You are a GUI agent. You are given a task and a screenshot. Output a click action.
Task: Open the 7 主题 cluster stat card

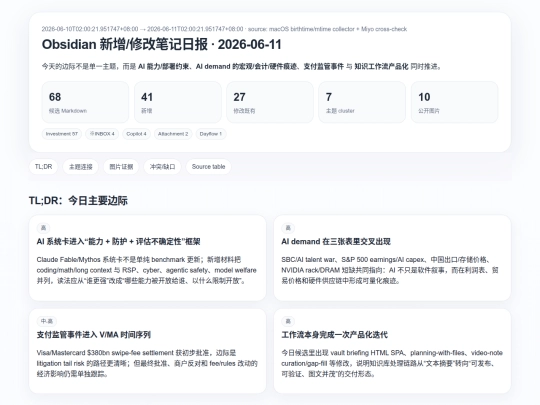click(x=362, y=102)
